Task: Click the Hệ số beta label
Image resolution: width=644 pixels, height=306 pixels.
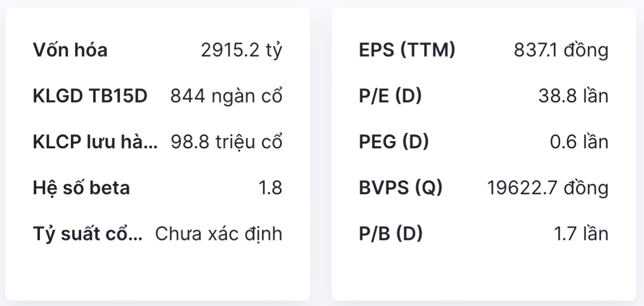Action: coord(81,188)
